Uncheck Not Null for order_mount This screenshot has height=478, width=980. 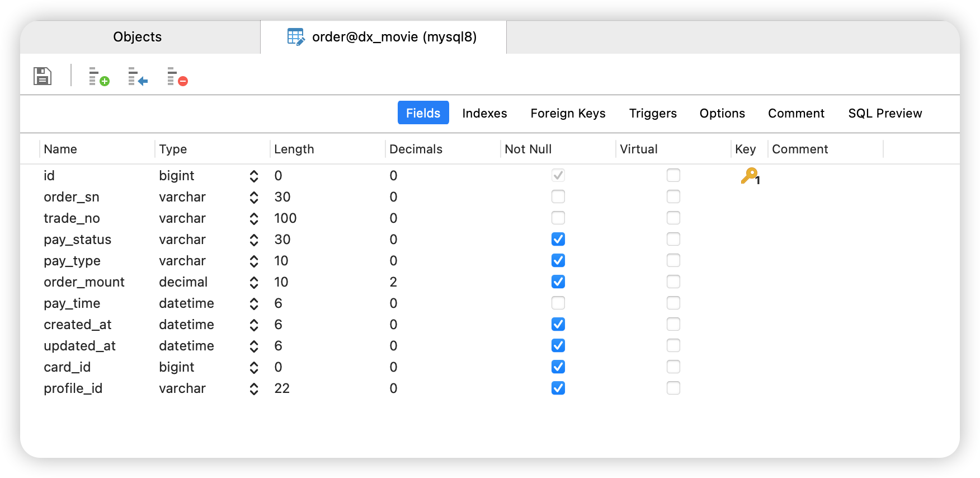tap(558, 282)
